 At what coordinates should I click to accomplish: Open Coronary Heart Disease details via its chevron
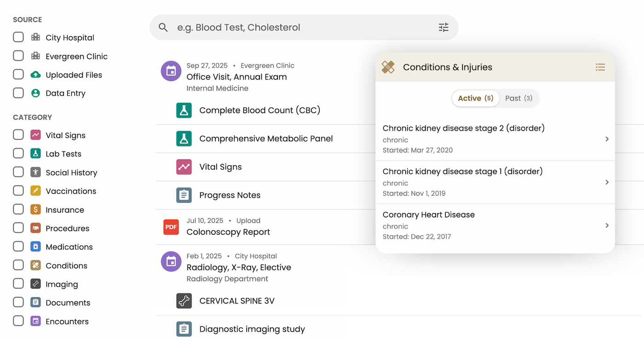[607, 226]
